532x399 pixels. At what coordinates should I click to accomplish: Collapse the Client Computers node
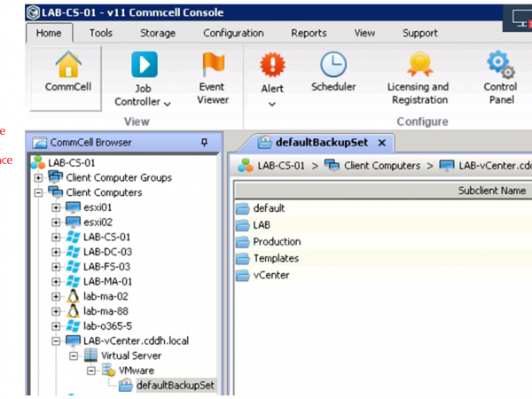tap(38, 192)
